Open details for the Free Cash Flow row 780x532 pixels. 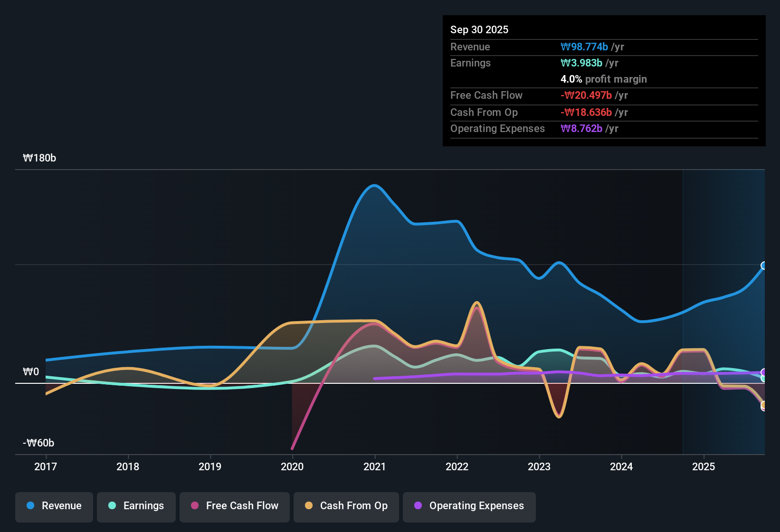coord(486,95)
